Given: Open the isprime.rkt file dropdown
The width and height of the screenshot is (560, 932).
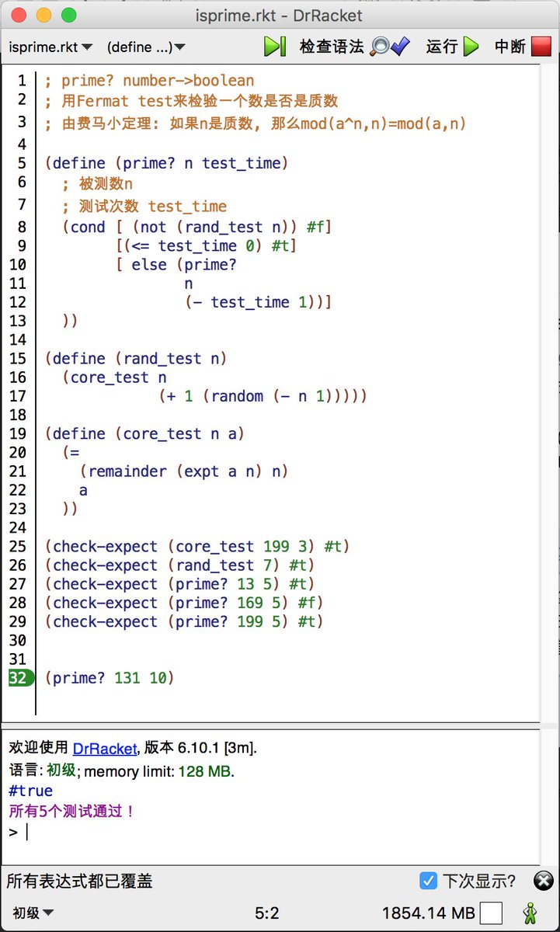Looking at the screenshot, I should pos(50,47).
